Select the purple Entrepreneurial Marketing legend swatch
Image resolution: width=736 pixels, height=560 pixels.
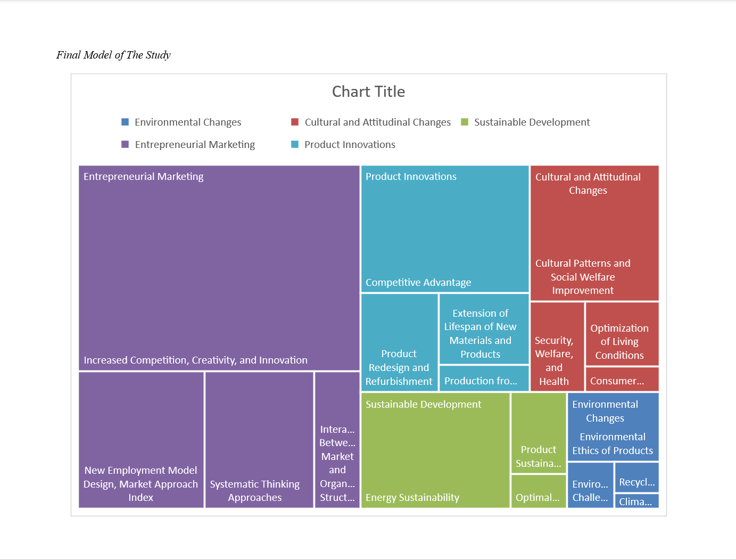[125, 144]
